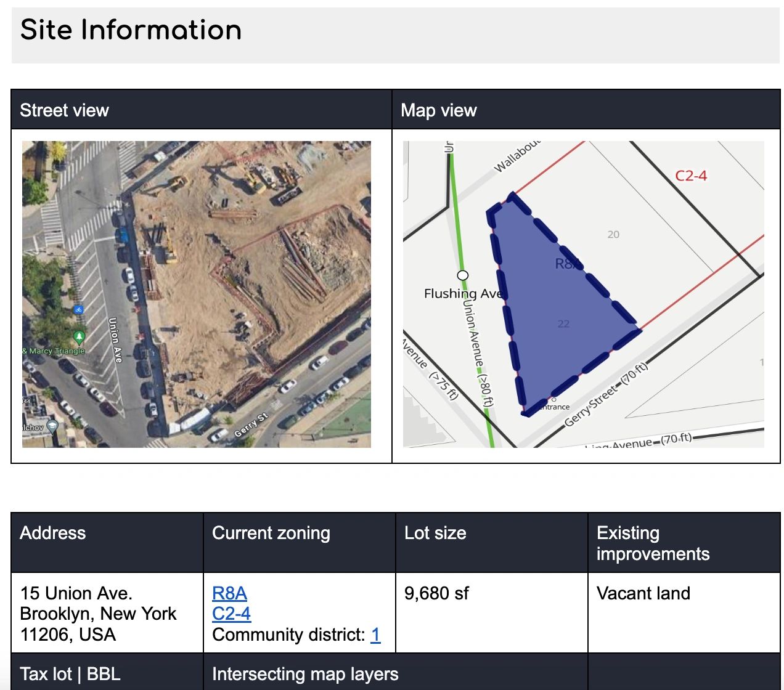Click the Gerry Street (70 ft) map label
This screenshot has height=690, width=784.
click(607, 395)
